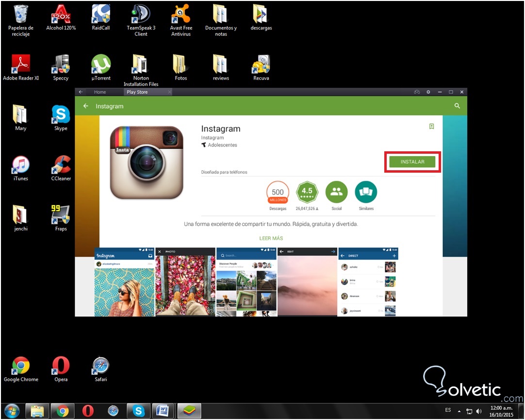Select Avast Free Antivirus desktop icon
Viewport: 525px width, 420px height.
[x=181, y=21]
